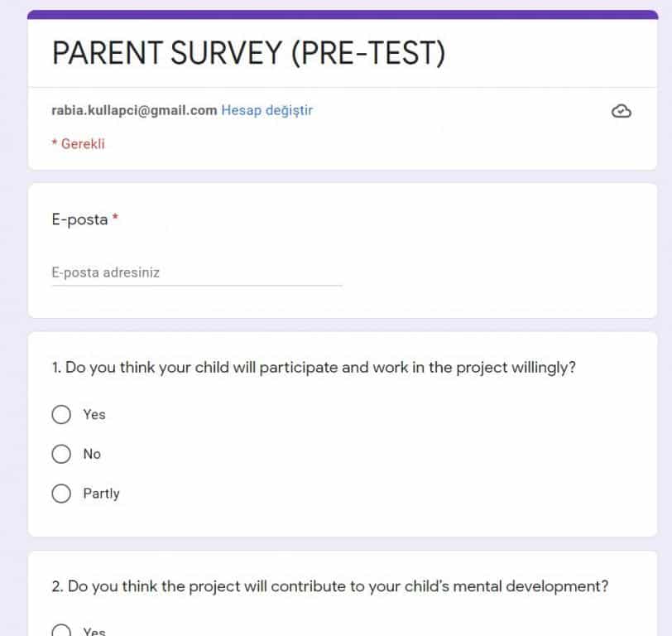This screenshot has height=636, width=672.
Task: Click the 'Yes' label text under question 2
Action: 94,631
